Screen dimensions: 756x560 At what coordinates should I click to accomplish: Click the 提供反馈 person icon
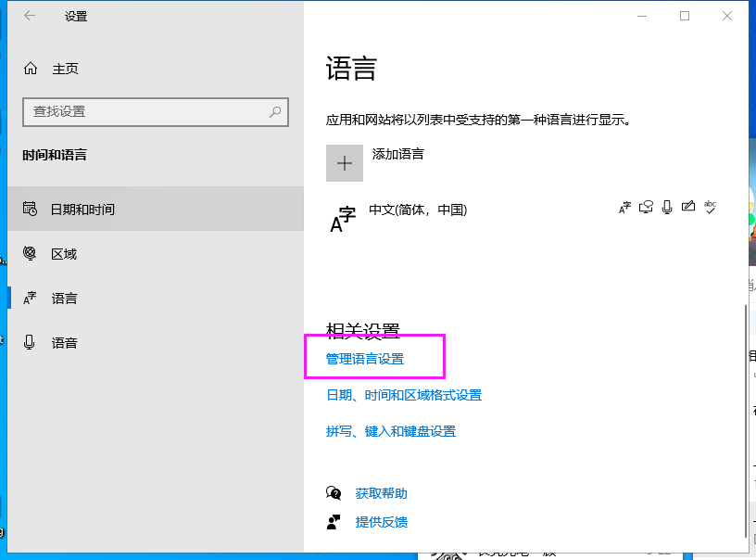pos(334,522)
